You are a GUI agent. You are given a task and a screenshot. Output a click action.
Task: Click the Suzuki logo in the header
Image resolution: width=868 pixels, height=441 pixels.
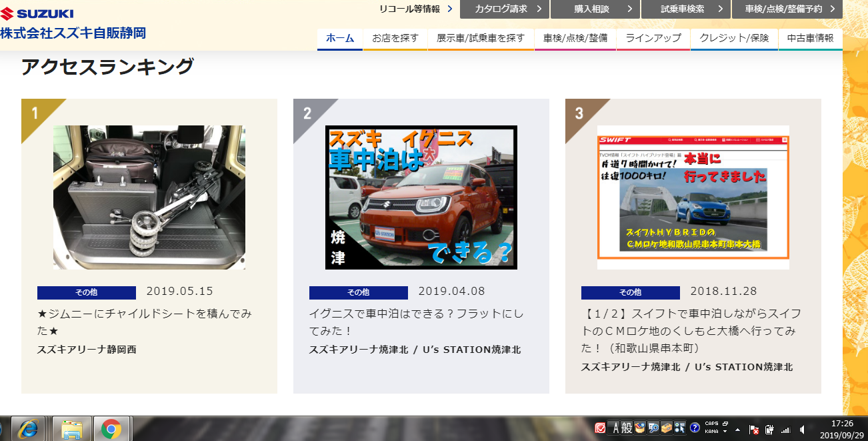tap(37, 13)
